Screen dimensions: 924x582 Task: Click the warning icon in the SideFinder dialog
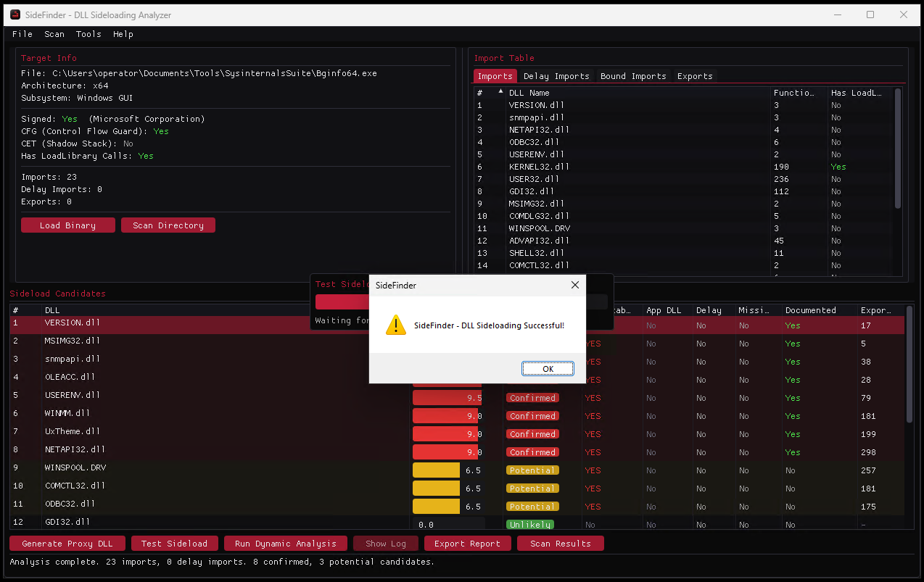point(395,325)
